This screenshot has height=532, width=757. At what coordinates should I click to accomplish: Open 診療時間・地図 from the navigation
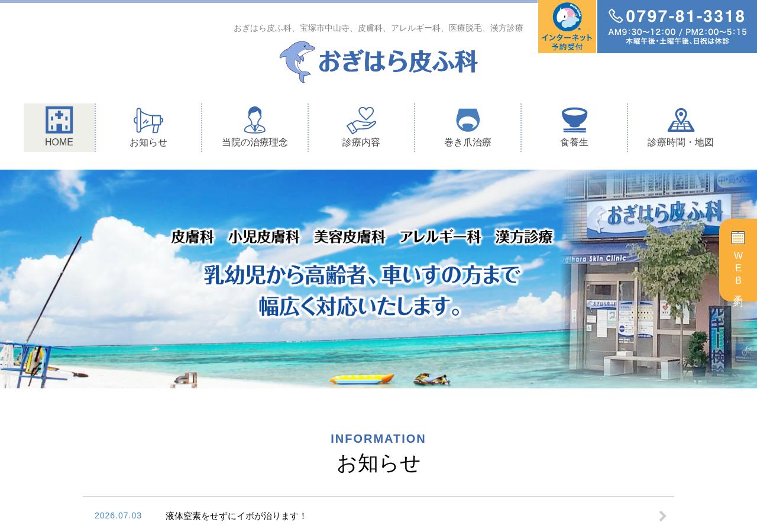[x=681, y=128]
